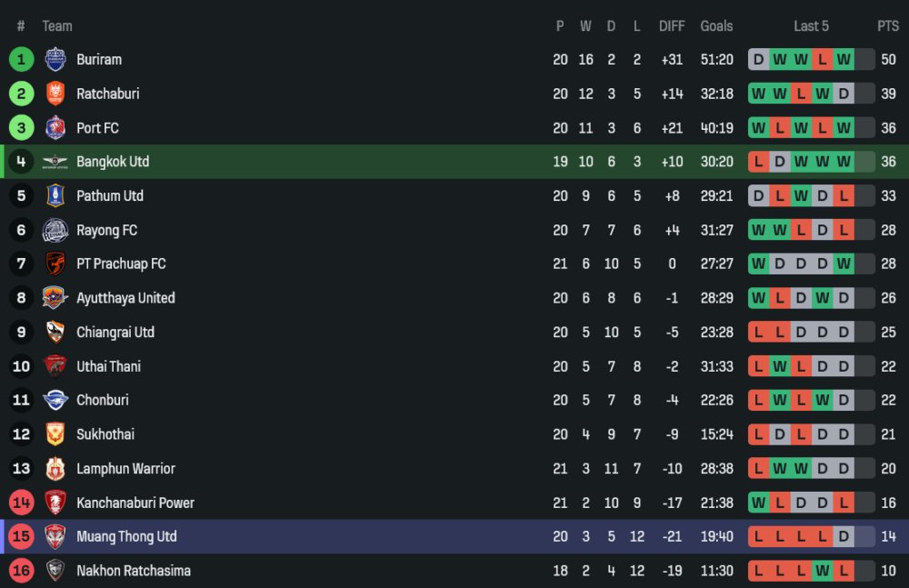This screenshot has width=909, height=588.
Task: Click the Port FC club badge
Action: (55, 128)
